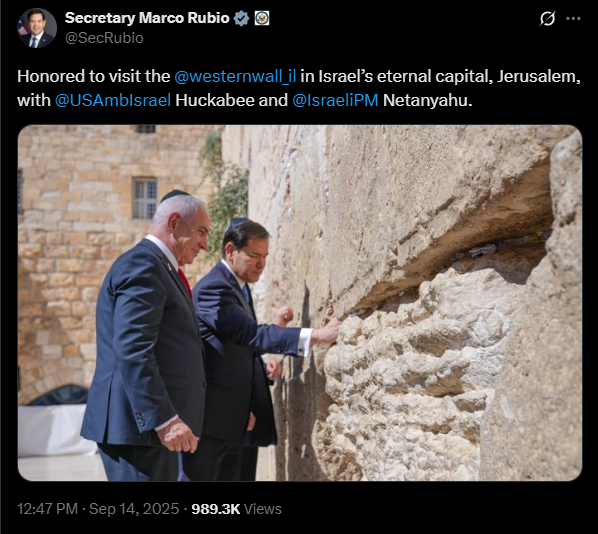
Task: Click the blue verified checkmark badge
Action: click(241, 18)
